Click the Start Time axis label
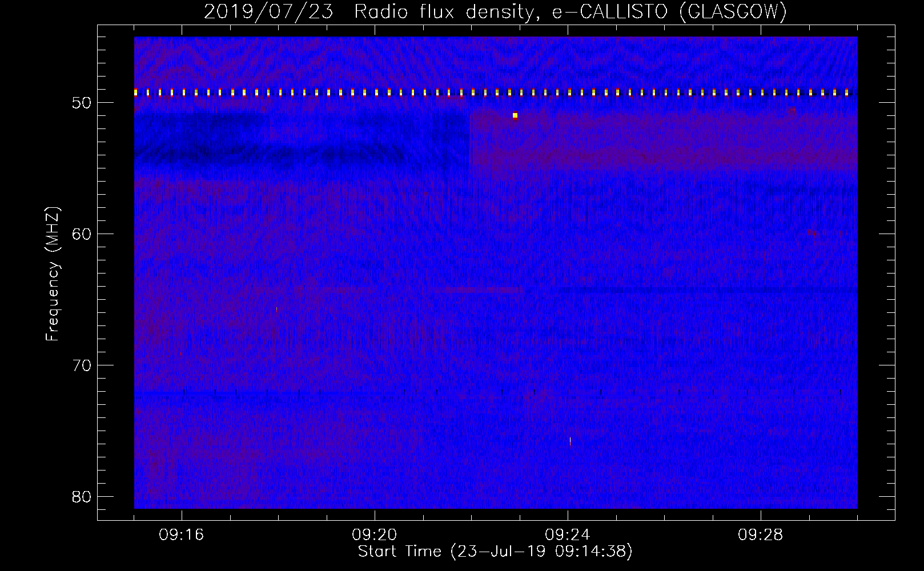This screenshot has height=571, width=924. click(495, 552)
